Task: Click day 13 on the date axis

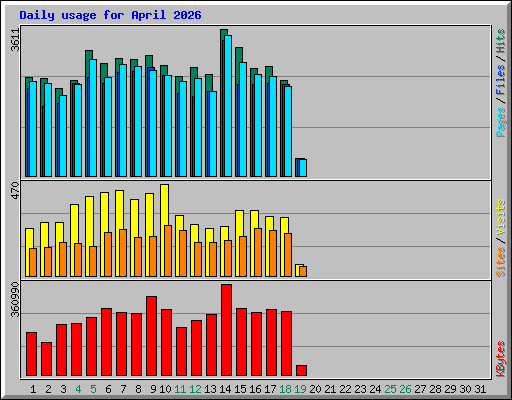Action: pyautogui.click(x=210, y=389)
